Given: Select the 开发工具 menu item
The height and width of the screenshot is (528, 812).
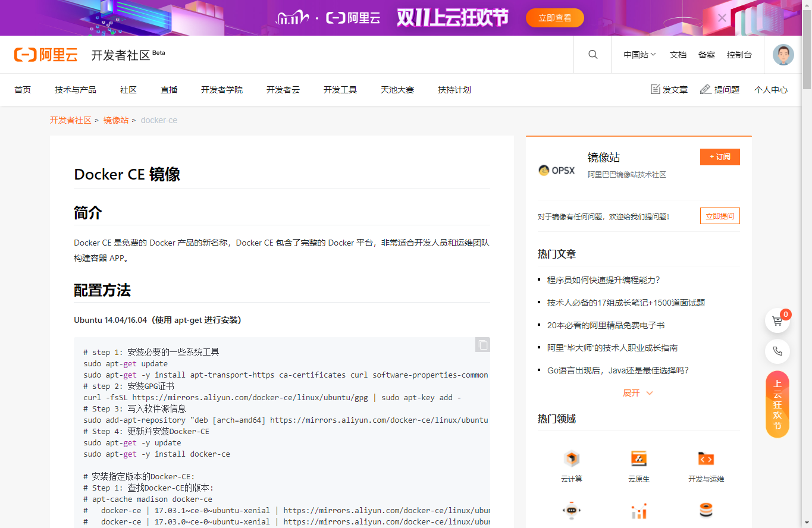Looking at the screenshot, I should point(340,90).
